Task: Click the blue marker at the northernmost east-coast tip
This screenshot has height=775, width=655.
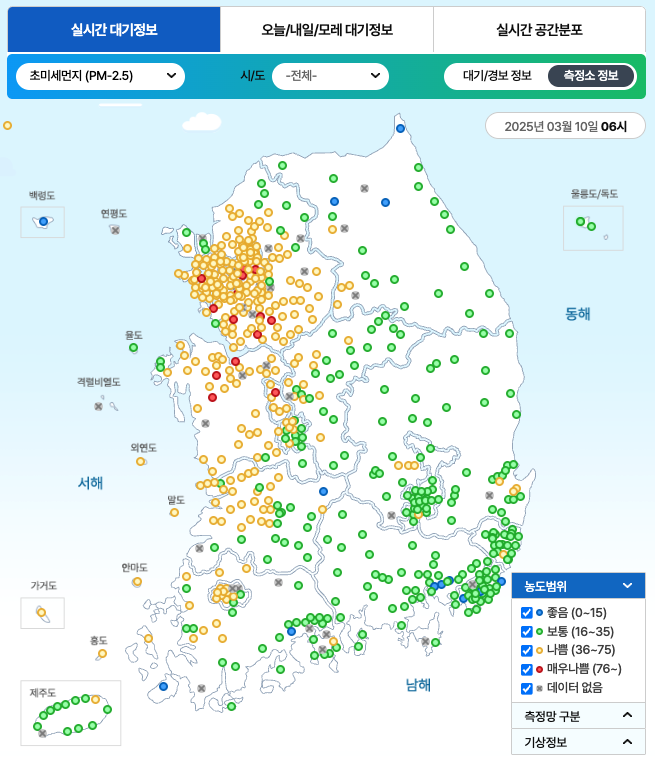Action: (x=400, y=129)
